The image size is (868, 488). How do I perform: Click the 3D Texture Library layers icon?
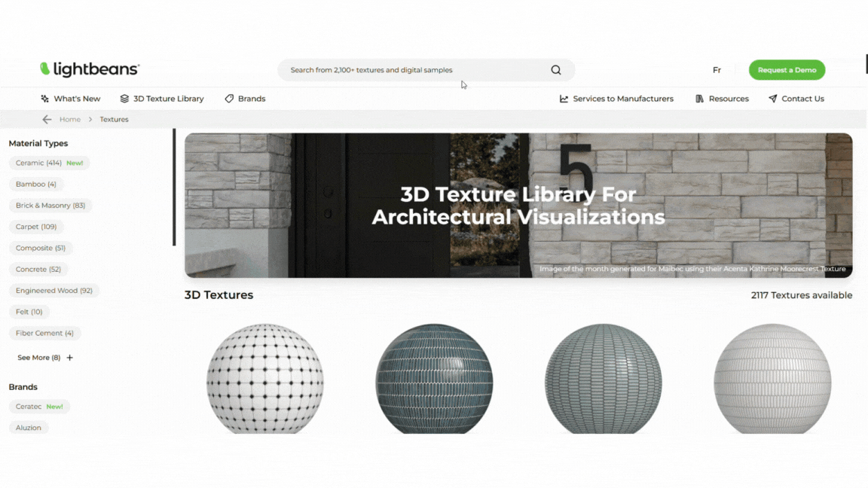click(x=124, y=99)
